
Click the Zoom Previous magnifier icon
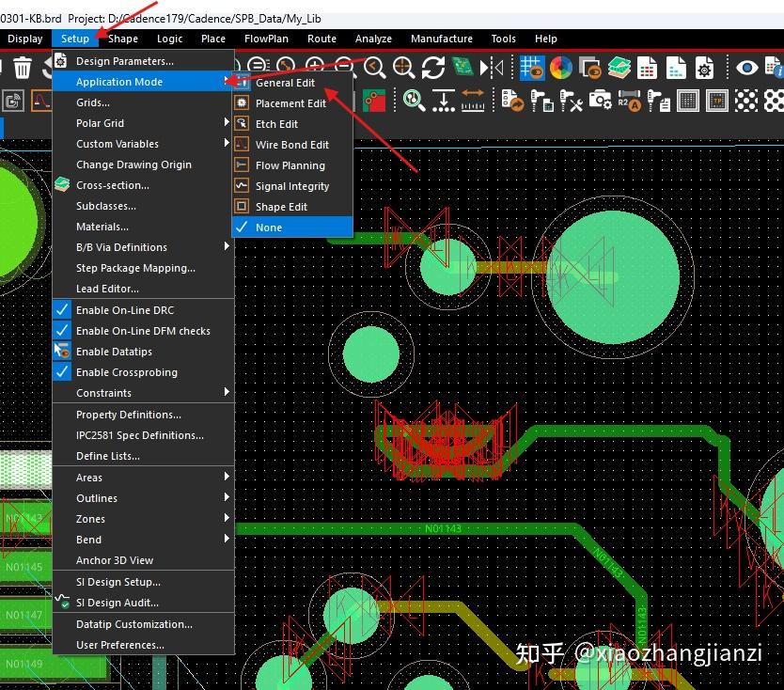tap(374, 68)
